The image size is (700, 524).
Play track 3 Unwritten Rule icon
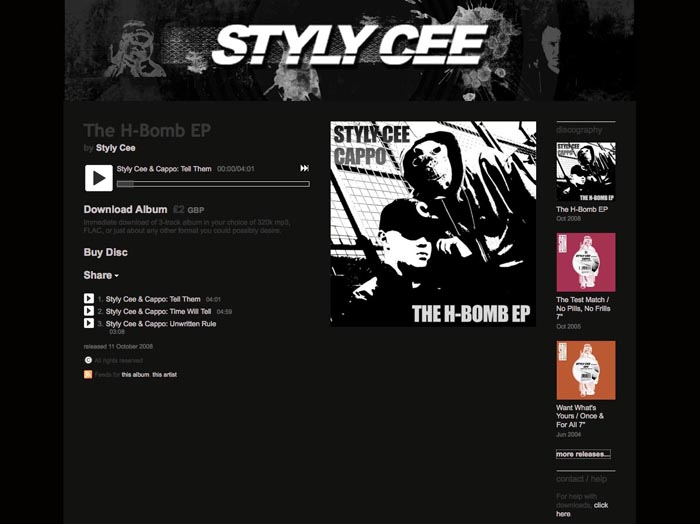coord(89,323)
